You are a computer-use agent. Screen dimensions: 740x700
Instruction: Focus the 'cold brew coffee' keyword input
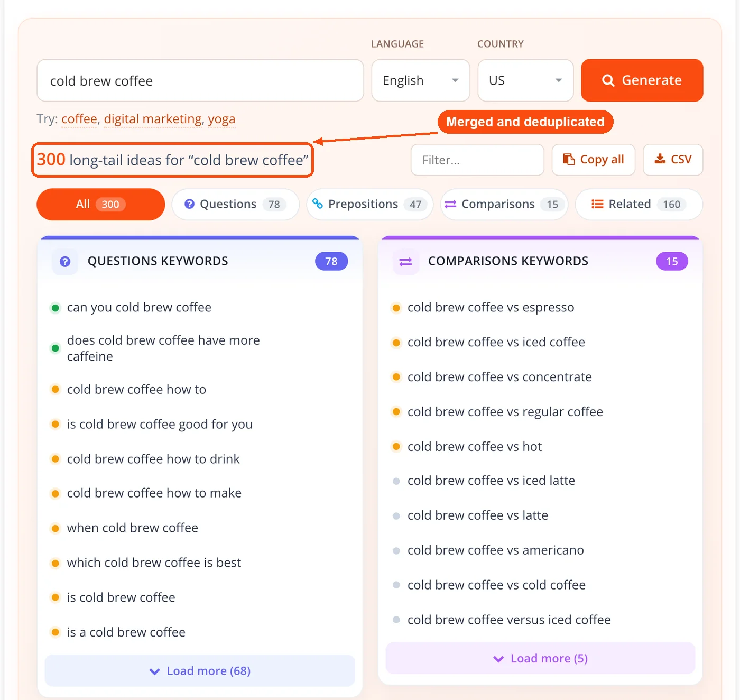tap(200, 80)
